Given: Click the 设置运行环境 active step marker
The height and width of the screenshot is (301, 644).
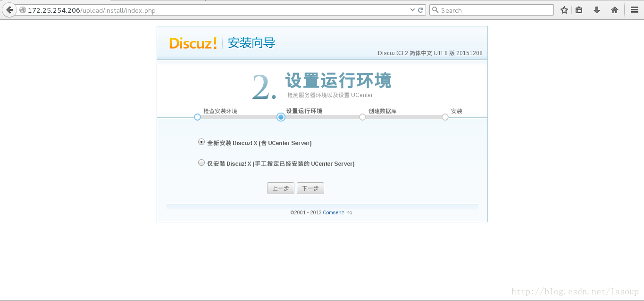Looking at the screenshot, I should pyautogui.click(x=281, y=117).
